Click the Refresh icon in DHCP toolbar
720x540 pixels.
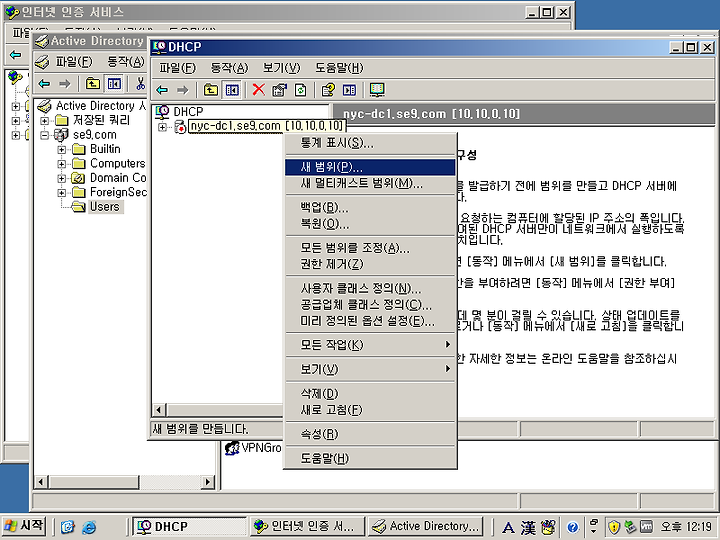[x=300, y=90]
